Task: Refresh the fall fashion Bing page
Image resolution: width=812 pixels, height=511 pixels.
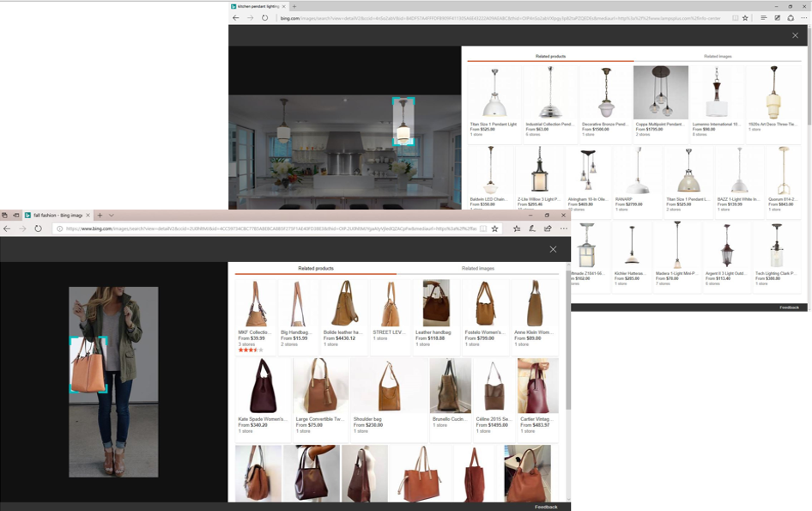Action: pyautogui.click(x=39, y=228)
